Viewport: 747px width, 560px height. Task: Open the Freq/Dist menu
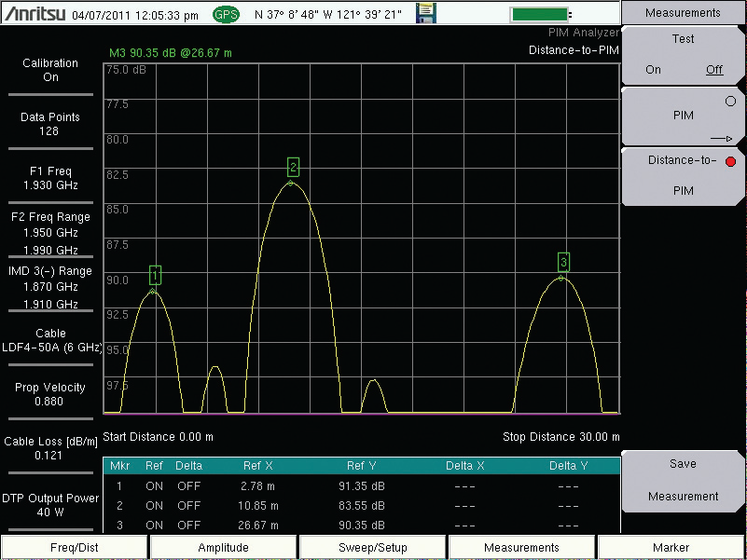(75, 548)
